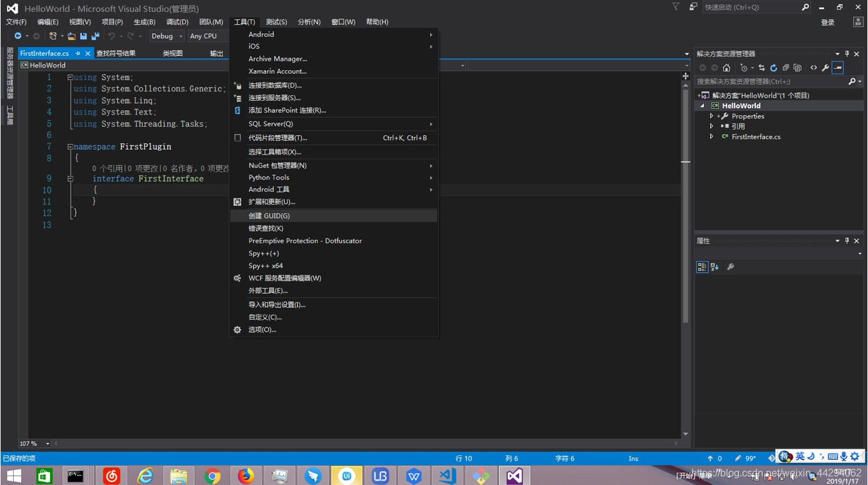The height and width of the screenshot is (485, 868).
Task: Click the undo arrow in toolbar
Action: point(111,36)
